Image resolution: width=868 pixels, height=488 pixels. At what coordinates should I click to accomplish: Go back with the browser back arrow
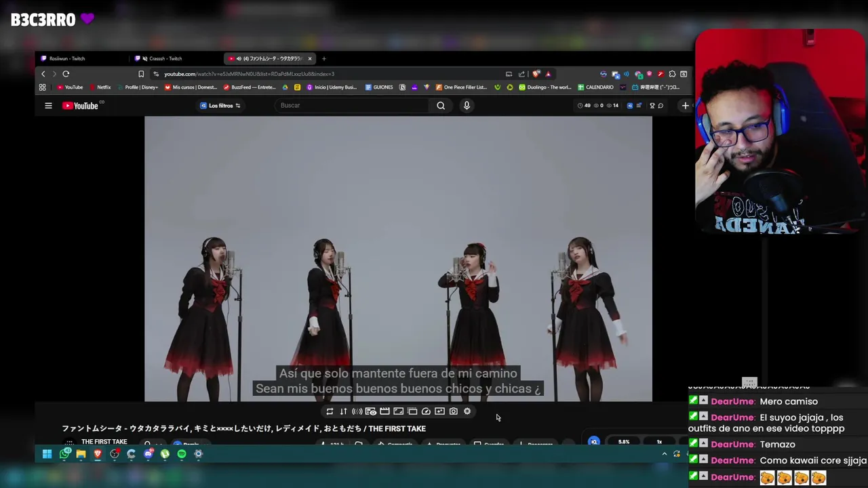pos(43,74)
